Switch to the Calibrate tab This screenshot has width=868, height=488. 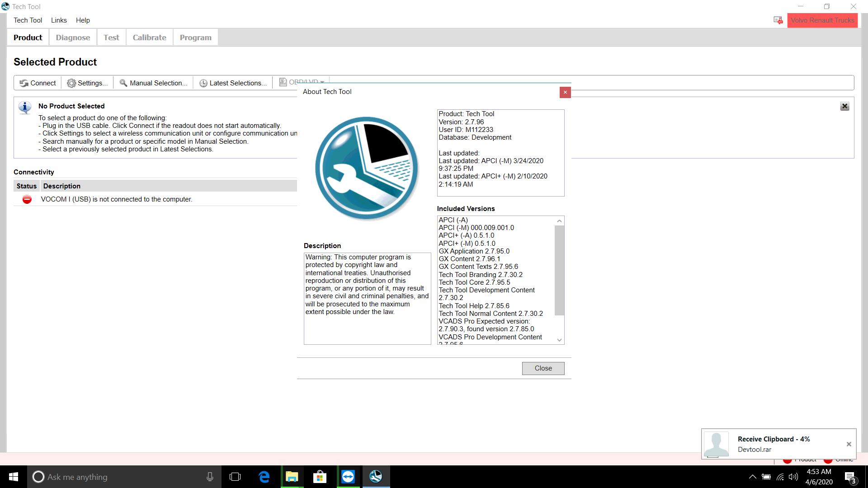[149, 38]
